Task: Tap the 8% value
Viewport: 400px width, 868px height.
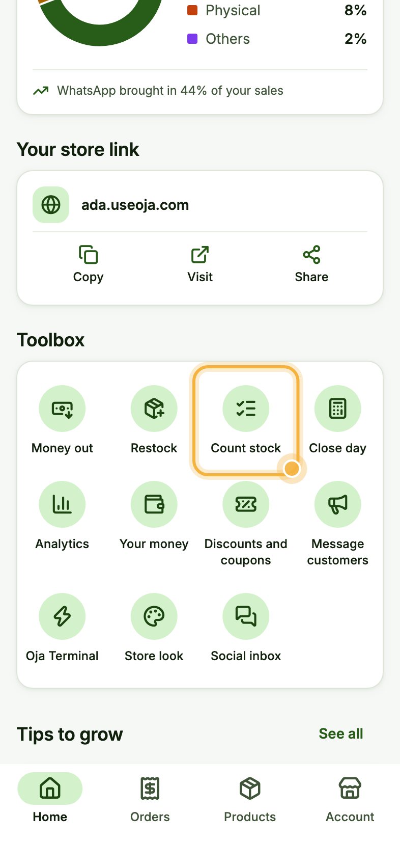Action: tap(355, 10)
